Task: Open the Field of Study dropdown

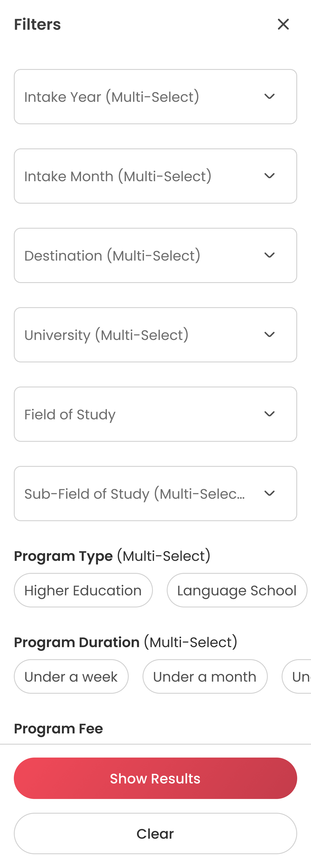Action: 135,414
